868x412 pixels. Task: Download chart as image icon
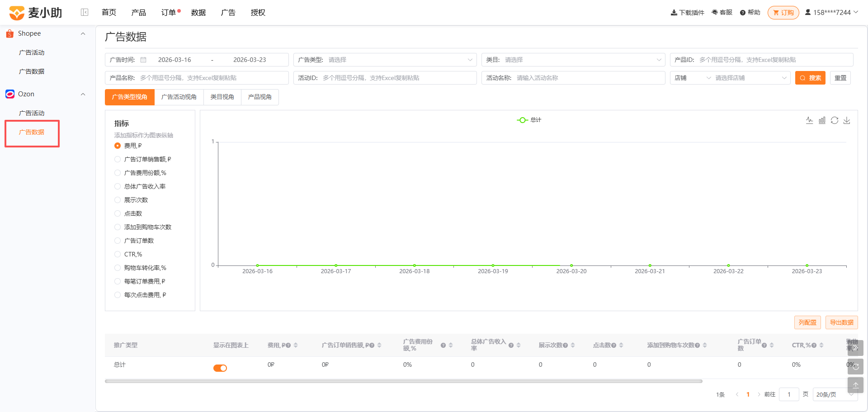[x=847, y=120]
